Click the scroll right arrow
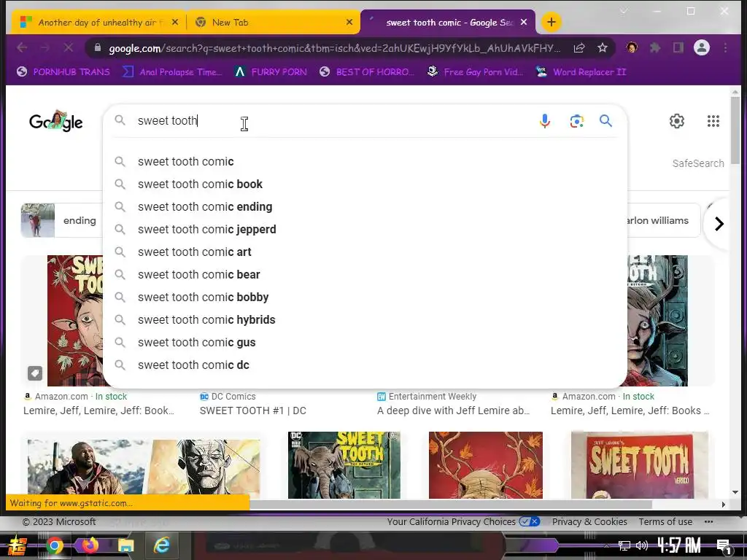The image size is (747, 560). tap(723, 505)
